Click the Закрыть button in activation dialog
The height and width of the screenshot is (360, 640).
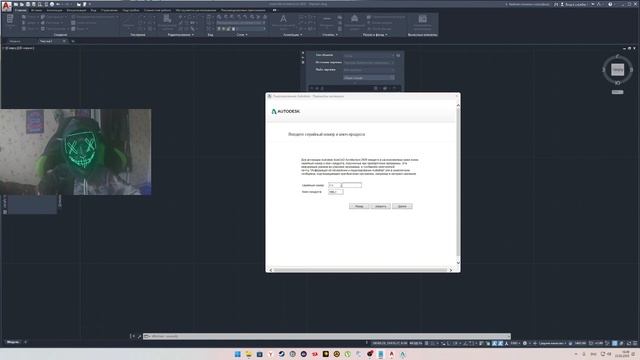[381, 206]
